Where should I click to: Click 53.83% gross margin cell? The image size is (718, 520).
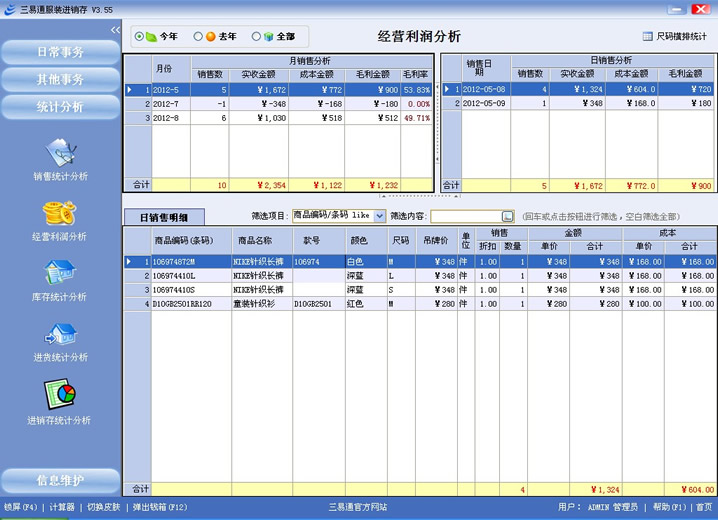[416, 90]
